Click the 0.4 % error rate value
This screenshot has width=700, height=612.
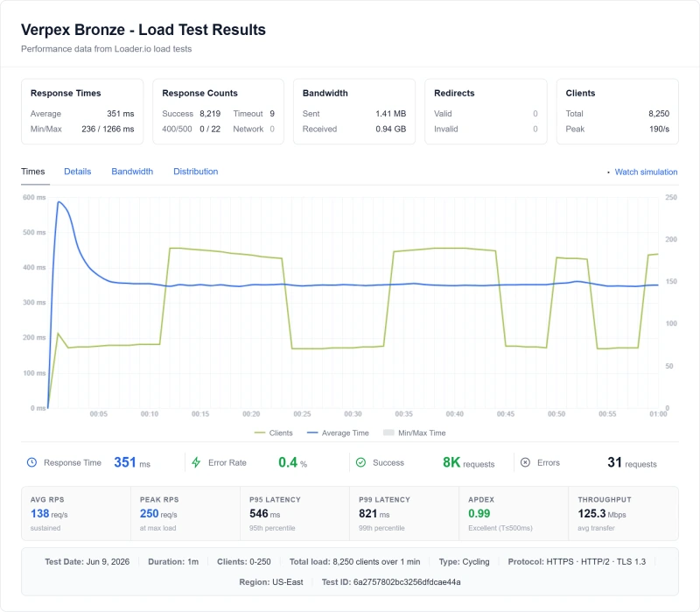pyautogui.click(x=293, y=462)
